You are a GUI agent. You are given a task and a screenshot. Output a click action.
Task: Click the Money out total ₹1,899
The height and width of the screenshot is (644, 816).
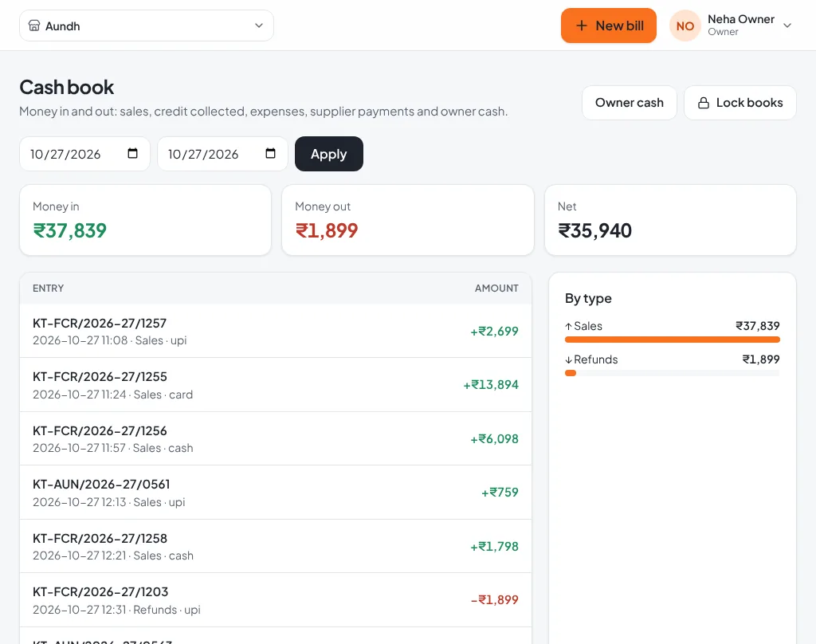click(327, 230)
